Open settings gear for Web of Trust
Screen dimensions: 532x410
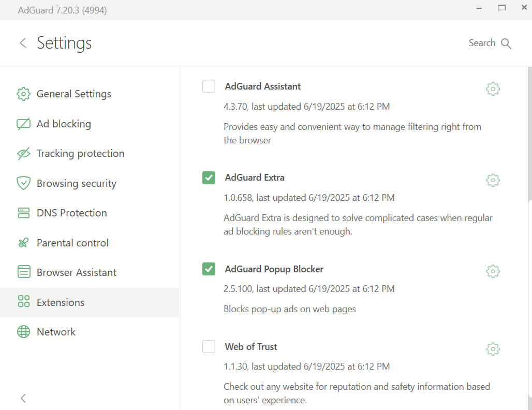tap(493, 349)
